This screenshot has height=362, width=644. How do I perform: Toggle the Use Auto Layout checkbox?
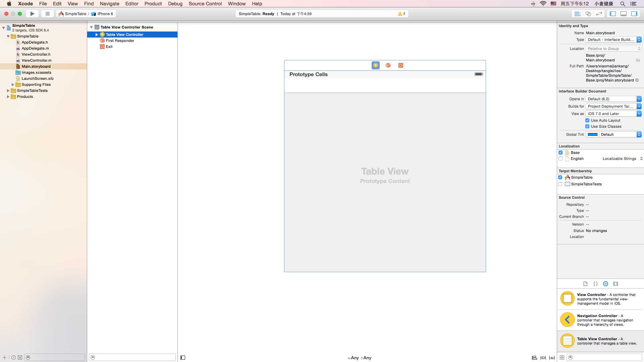[587, 120]
